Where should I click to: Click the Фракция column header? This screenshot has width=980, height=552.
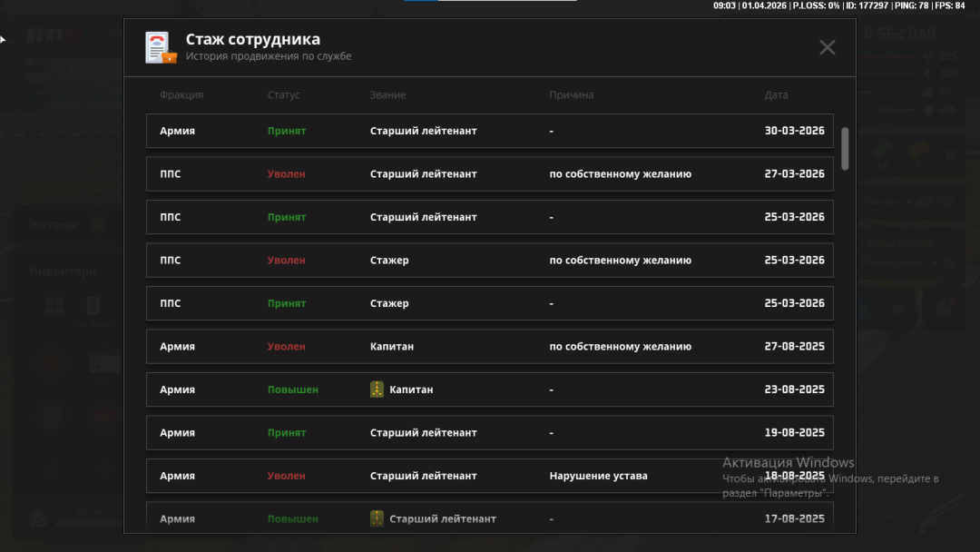pyautogui.click(x=181, y=95)
